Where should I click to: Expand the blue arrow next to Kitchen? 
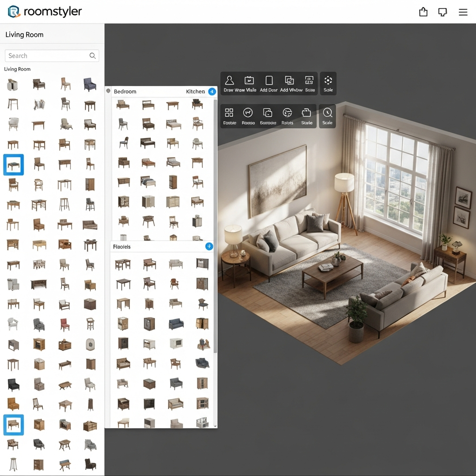coord(212,92)
